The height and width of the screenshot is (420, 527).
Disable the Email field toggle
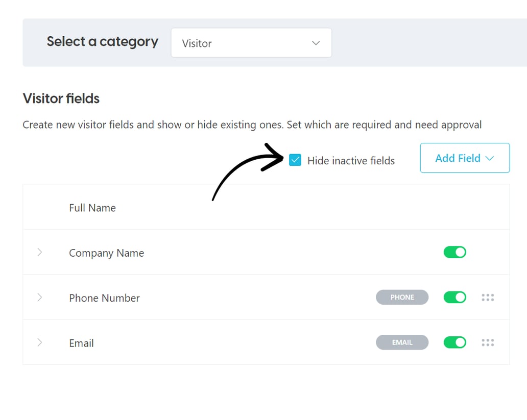tap(454, 342)
